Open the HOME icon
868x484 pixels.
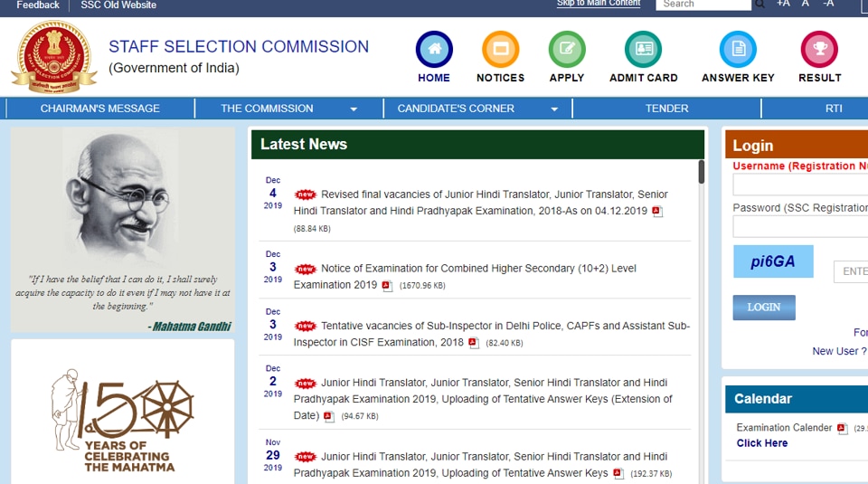434,49
